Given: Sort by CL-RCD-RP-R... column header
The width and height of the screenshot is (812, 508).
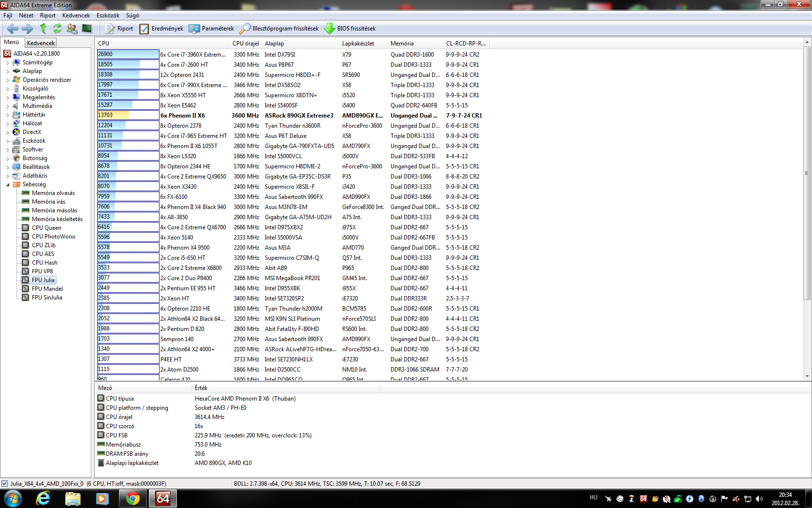Looking at the screenshot, I should tap(466, 43).
